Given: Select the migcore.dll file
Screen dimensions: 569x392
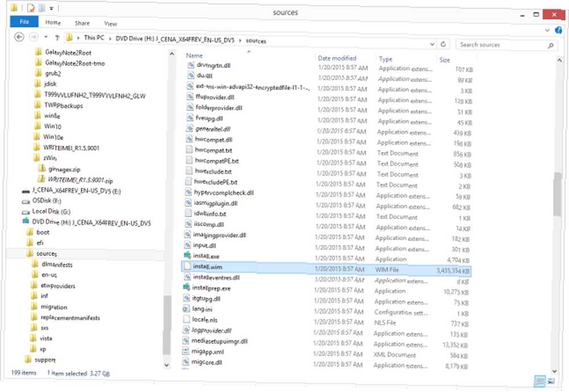Looking at the screenshot, I should click(x=207, y=362).
